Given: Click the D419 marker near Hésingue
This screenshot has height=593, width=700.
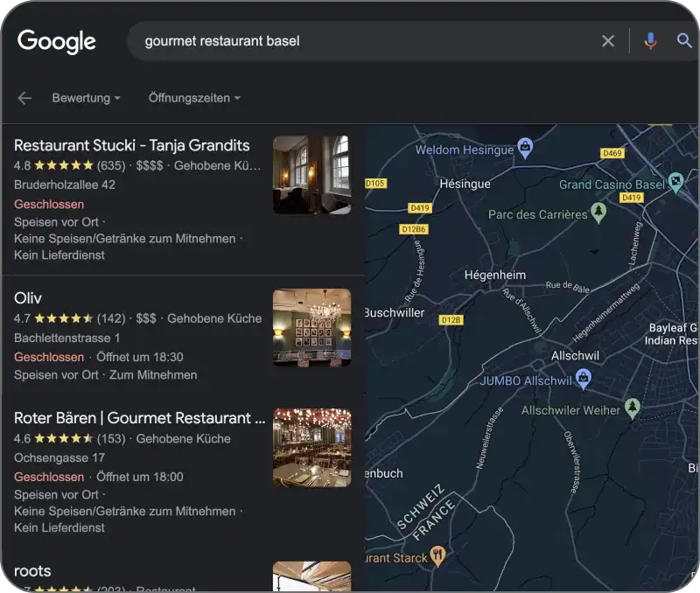Looking at the screenshot, I should point(420,207).
